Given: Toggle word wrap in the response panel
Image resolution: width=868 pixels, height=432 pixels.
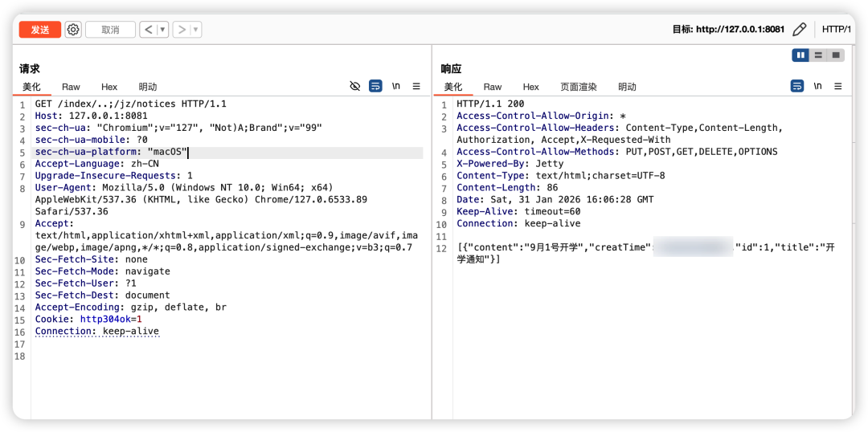Looking at the screenshot, I should point(797,86).
